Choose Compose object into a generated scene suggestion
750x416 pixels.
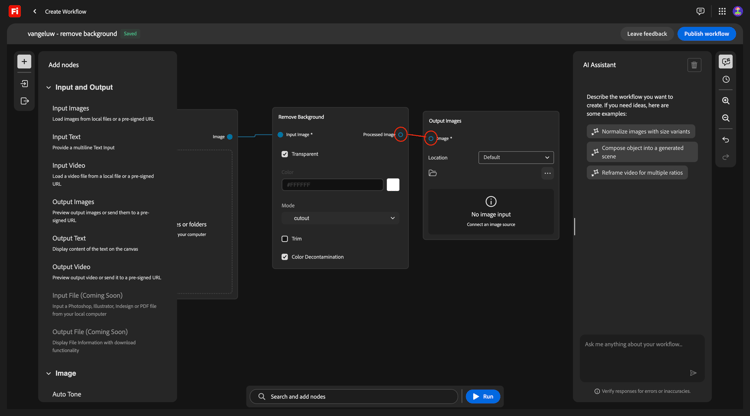tap(642, 152)
